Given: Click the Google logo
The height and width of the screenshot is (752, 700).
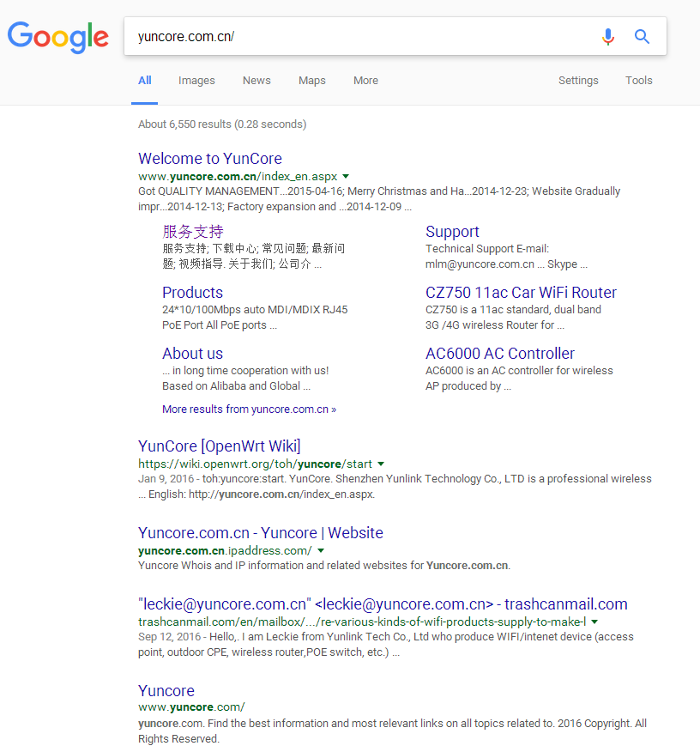Looking at the screenshot, I should (58, 37).
